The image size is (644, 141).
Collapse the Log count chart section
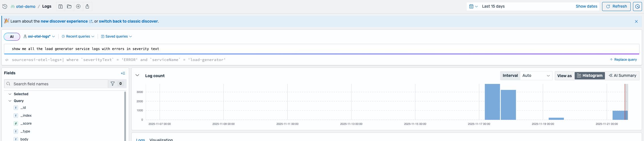pos(137,75)
